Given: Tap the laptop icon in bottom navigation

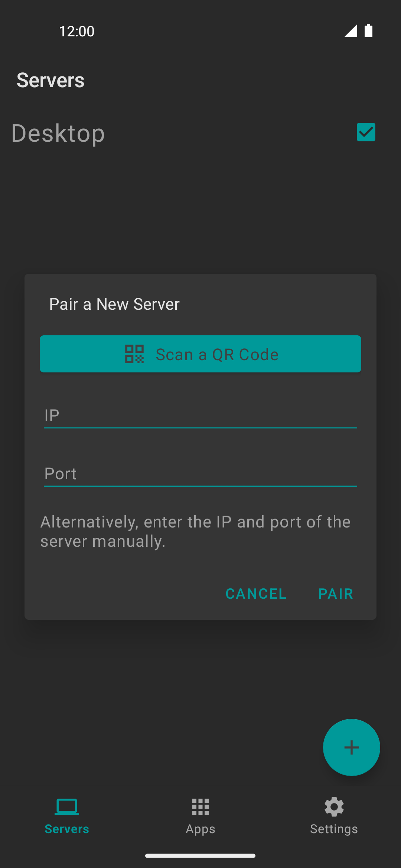Looking at the screenshot, I should pos(67,806).
